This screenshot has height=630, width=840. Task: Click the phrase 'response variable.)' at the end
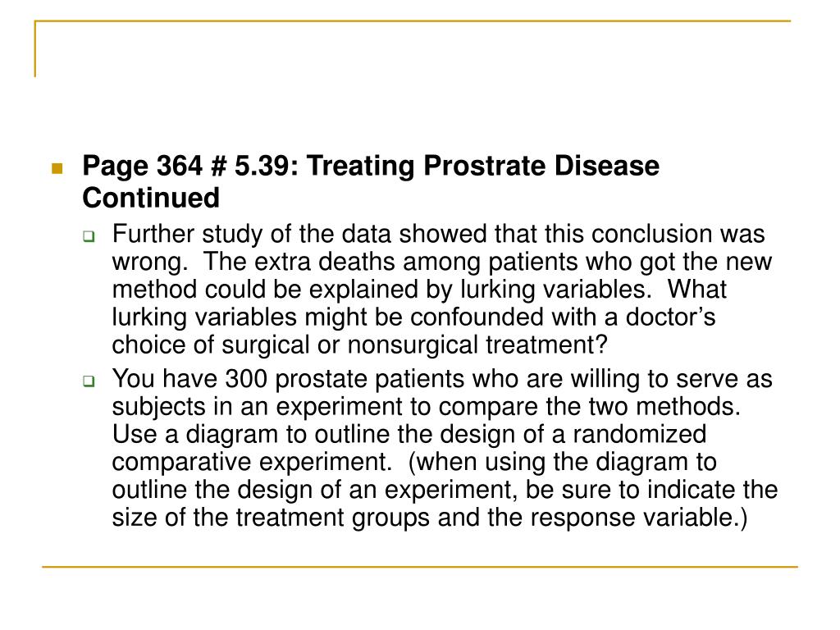tap(638, 518)
